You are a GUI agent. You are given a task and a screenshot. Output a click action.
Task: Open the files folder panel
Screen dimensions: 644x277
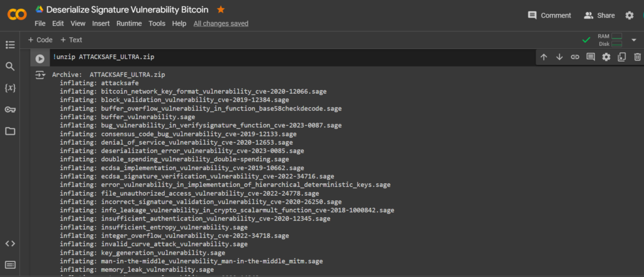[10, 131]
